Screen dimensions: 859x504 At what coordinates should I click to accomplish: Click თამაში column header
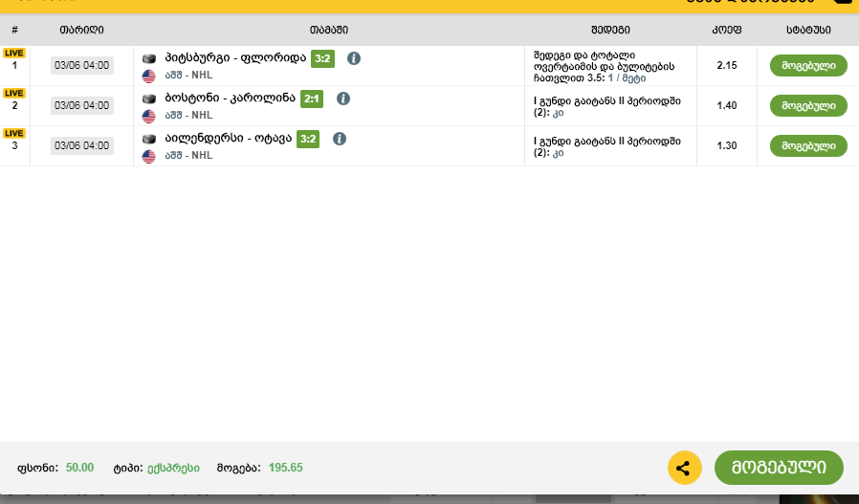click(329, 31)
